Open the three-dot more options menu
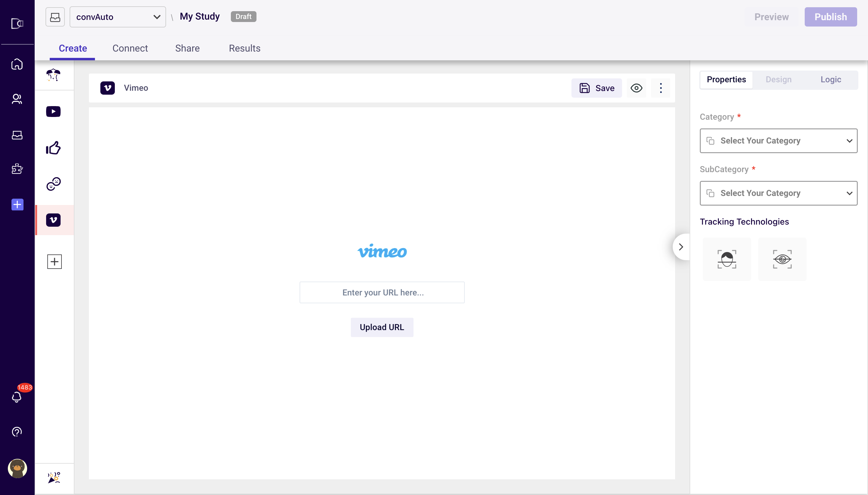 [661, 88]
